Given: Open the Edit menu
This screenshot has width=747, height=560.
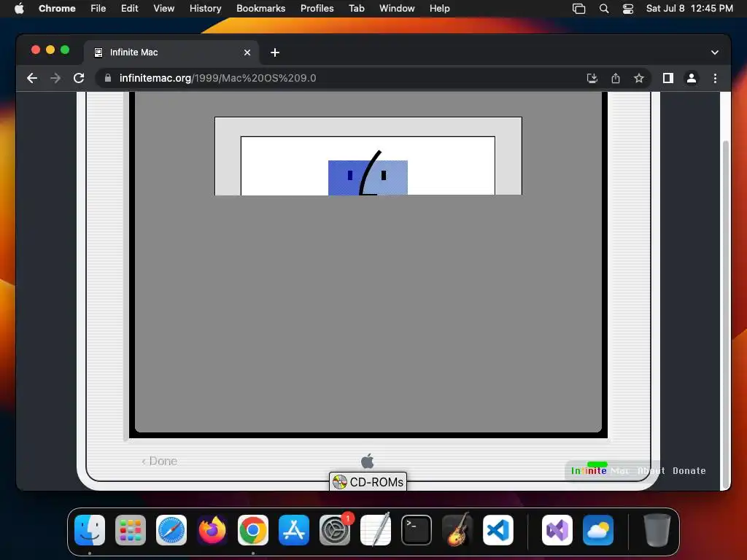Looking at the screenshot, I should (130, 8).
